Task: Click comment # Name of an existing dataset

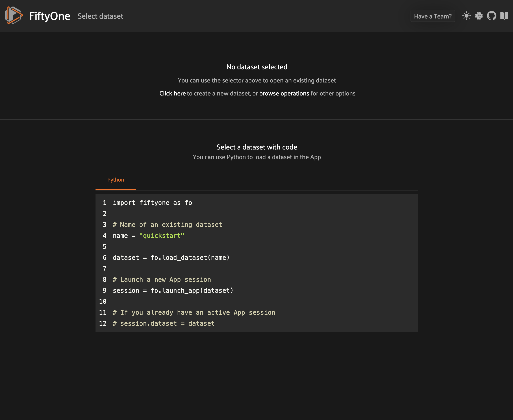Action: coord(167,225)
